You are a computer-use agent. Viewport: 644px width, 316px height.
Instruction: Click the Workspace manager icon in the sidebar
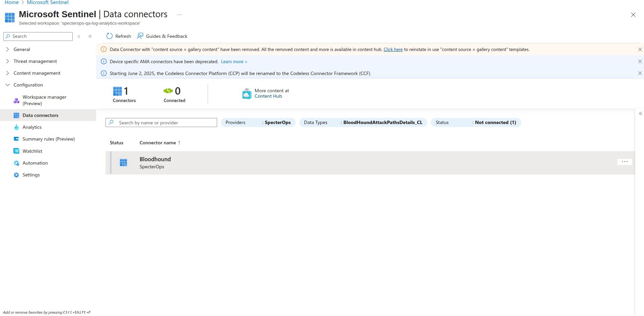coord(16,100)
